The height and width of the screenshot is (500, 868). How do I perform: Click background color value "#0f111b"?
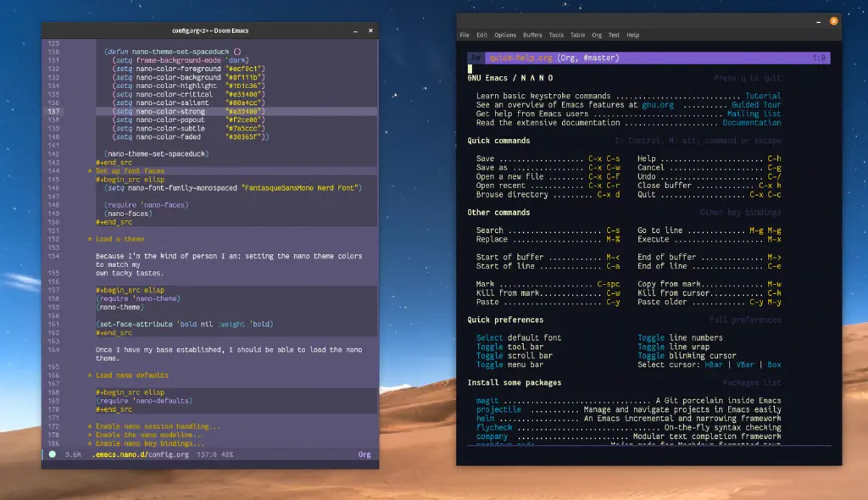pos(245,77)
